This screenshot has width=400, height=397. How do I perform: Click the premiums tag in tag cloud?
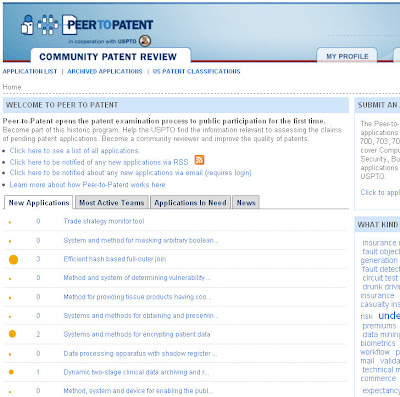click(x=379, y=326)
